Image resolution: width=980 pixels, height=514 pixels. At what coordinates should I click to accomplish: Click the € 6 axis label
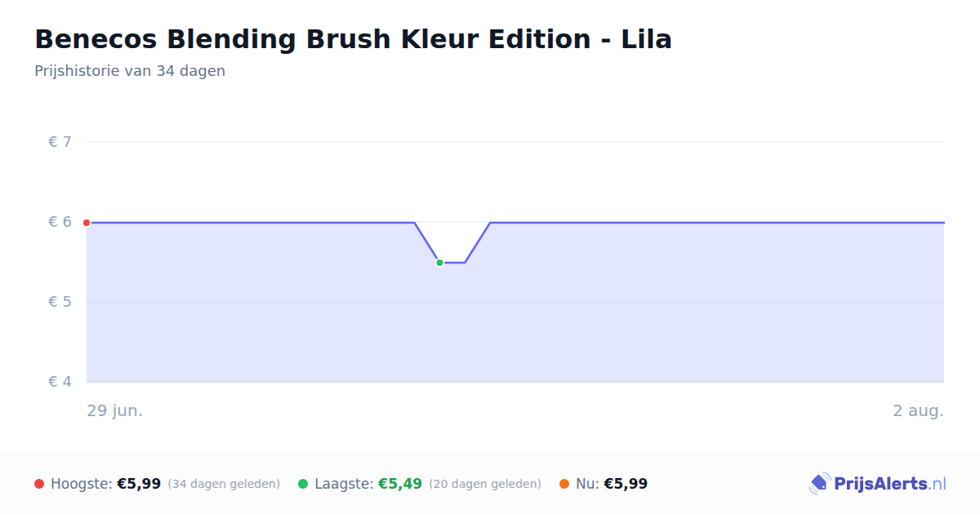pyautogui.click(x=60, y=222)
